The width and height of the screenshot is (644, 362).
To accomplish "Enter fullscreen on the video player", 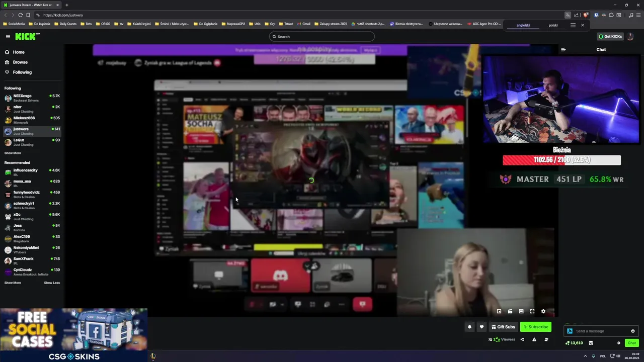I will click(532, 311).
